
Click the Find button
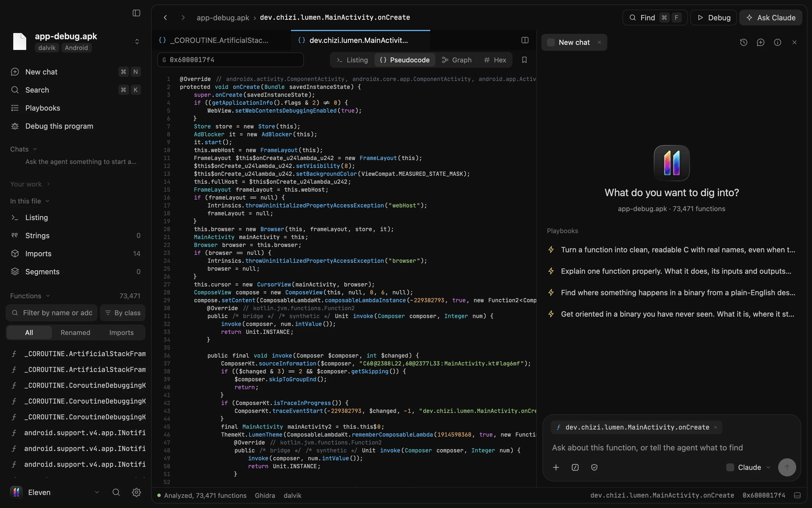pos(655,17)
